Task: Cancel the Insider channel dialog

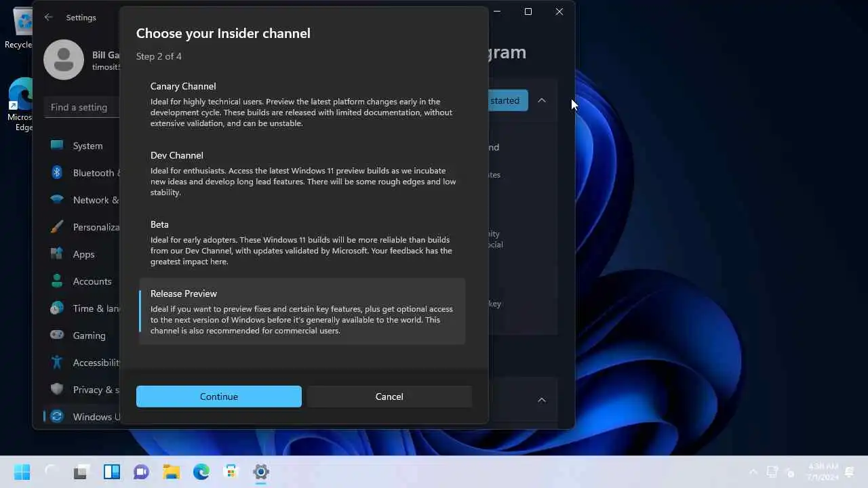Action: (x=389, y=396)
